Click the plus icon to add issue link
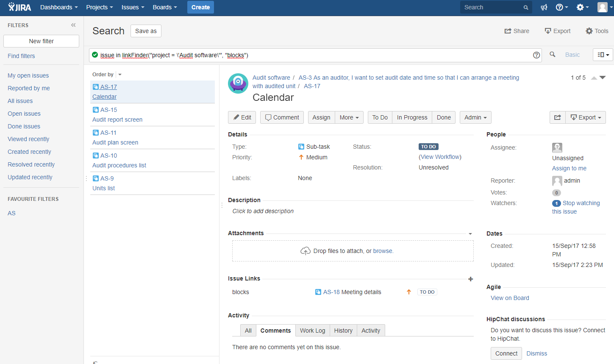The height and width of the screenshot is (364, 614). pos(470,279)
